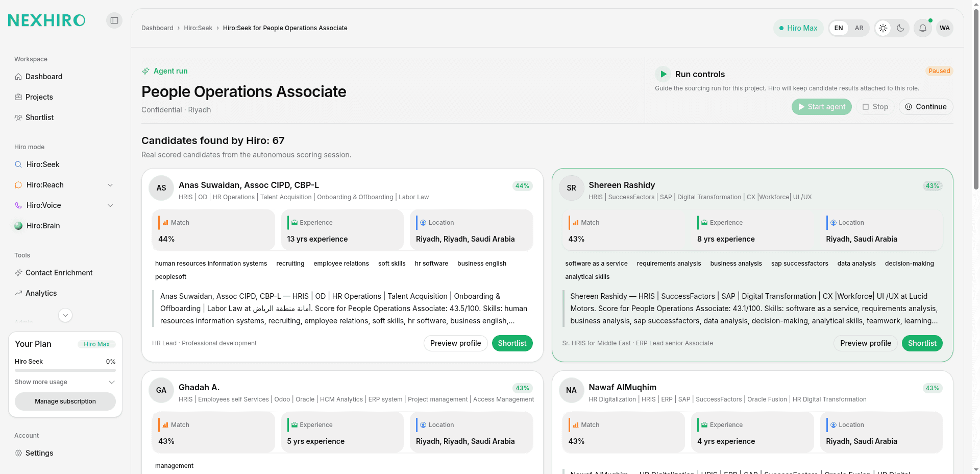
Task: Expand the Hiro:Voice submenu chevron
Action: point(110,205)
